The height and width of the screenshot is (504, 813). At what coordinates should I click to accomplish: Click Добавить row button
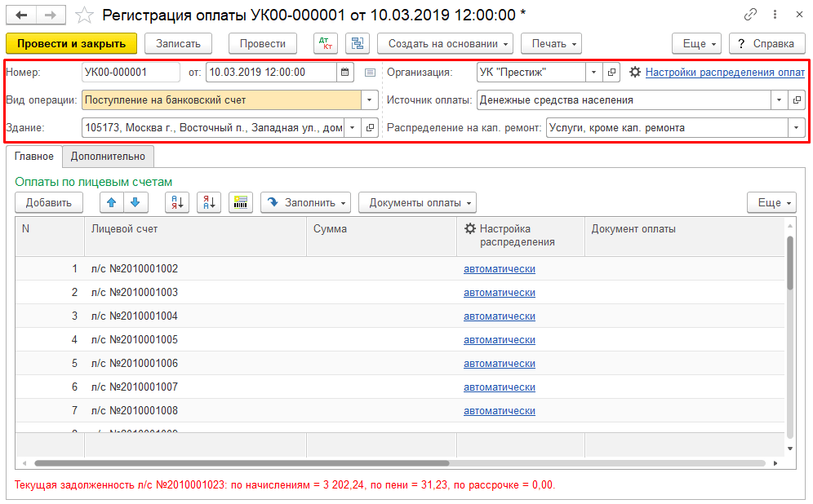(x=49, y=202)
